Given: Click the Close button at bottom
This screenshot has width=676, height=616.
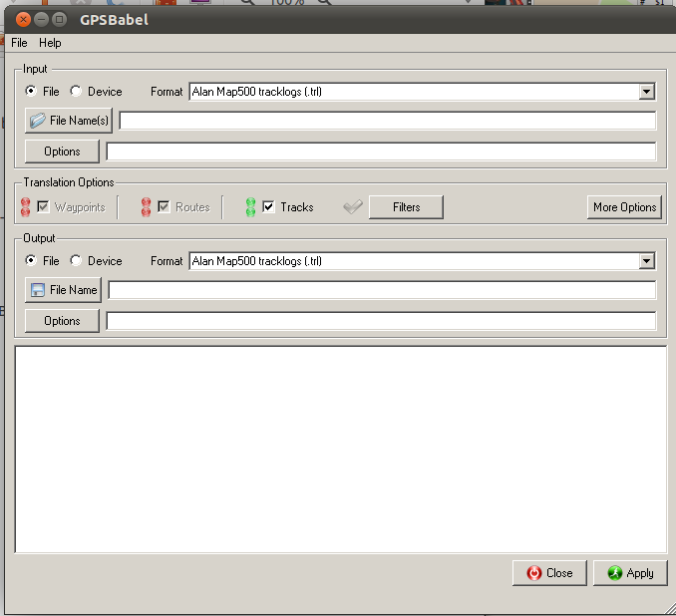Looking at the screenshot, I should point(549,573).
